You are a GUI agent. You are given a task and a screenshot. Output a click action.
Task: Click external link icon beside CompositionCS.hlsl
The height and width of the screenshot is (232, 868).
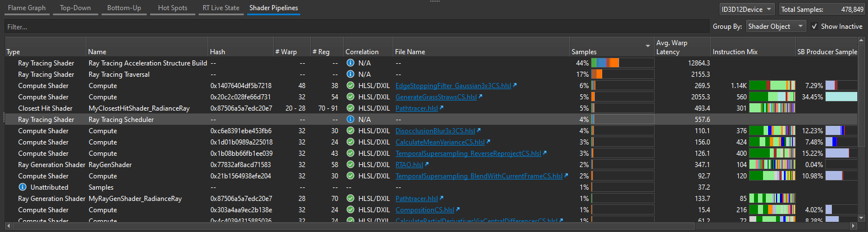[458, 210]
